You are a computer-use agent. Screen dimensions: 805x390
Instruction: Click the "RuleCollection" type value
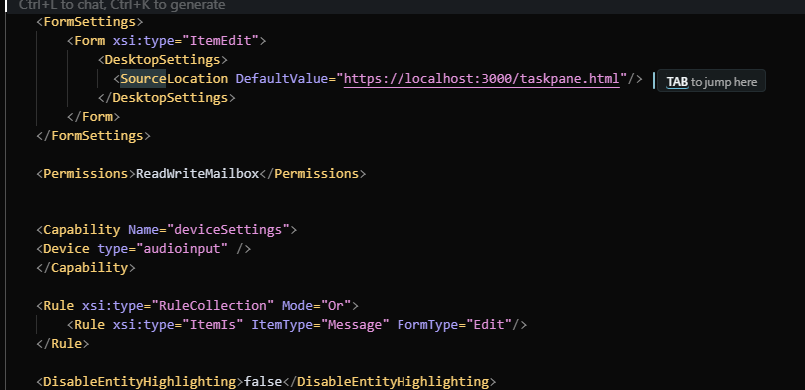pyautogui.click(x=213, y=305)
